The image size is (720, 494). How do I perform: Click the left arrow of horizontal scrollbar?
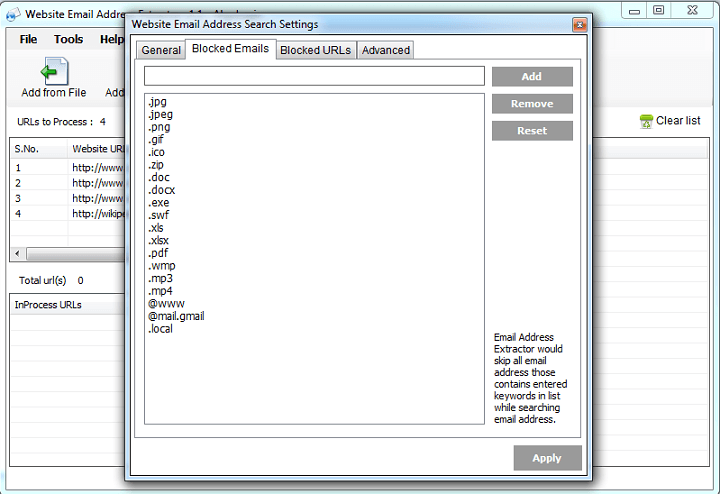click(x=18, y=253)
